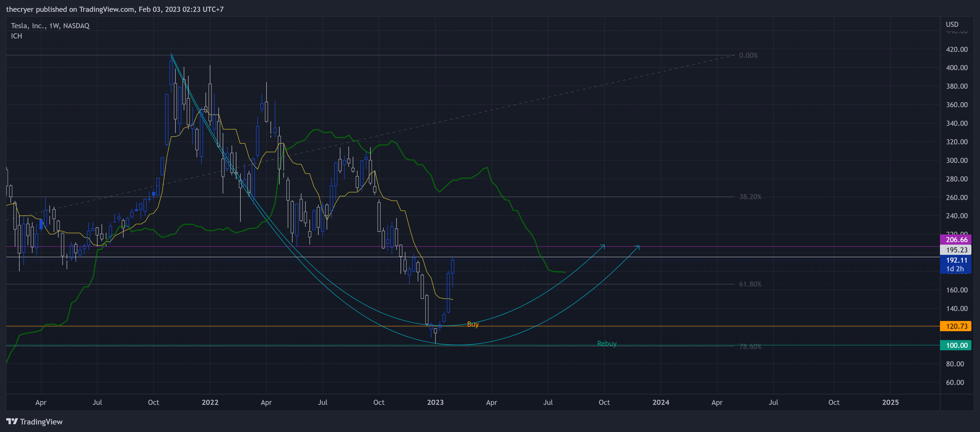The height and width of the screenshot is (432, 980).
Task: Click the blue 192.11 current price label
Action: (956, 260)
